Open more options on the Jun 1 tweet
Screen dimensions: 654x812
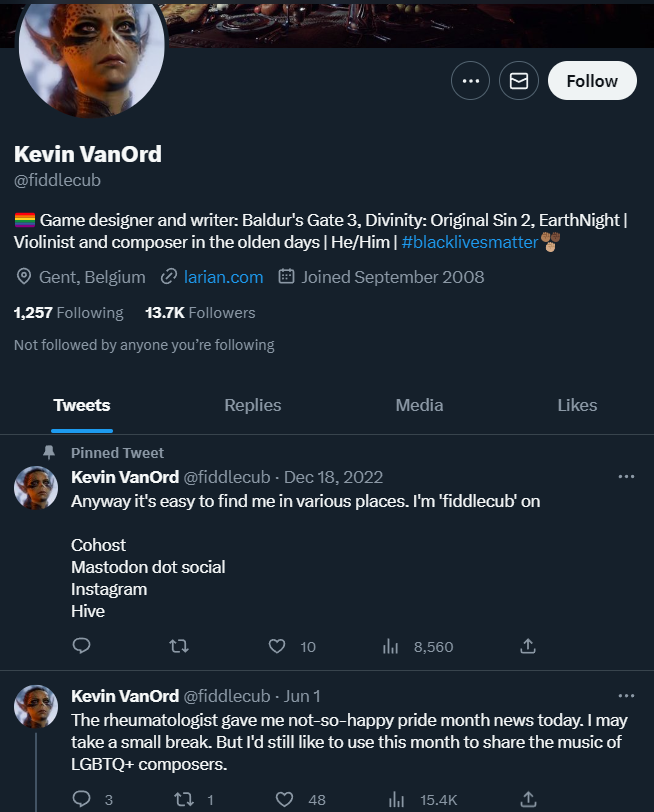click(626, 695)
